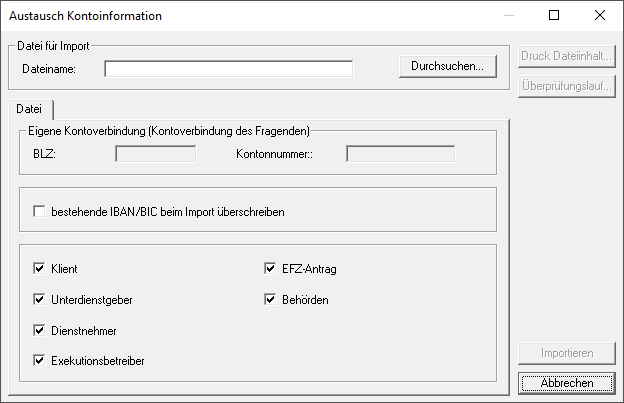The height and width of the screenshot is (403, 624).
Task: Deselect the Behörden checkbox
Action: coord(270,299)
